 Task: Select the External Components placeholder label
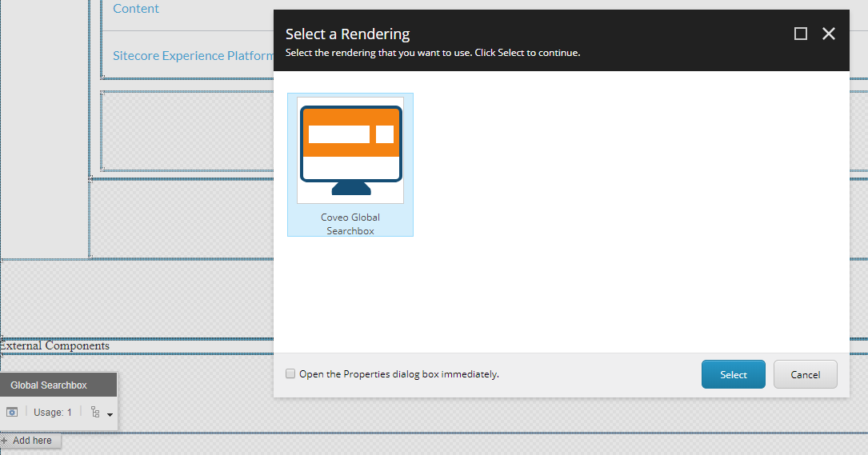coord(55,345)
